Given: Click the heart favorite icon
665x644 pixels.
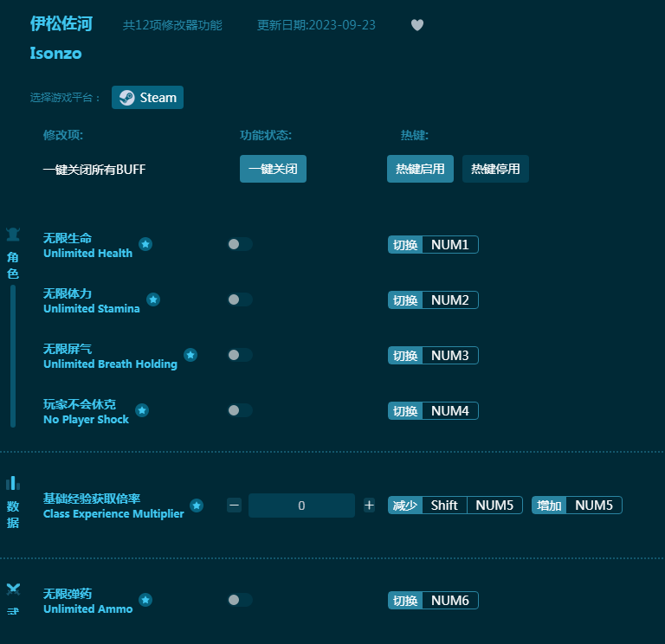Looking at the screenshot, I should pyautogui.click(x=417, y=25).
